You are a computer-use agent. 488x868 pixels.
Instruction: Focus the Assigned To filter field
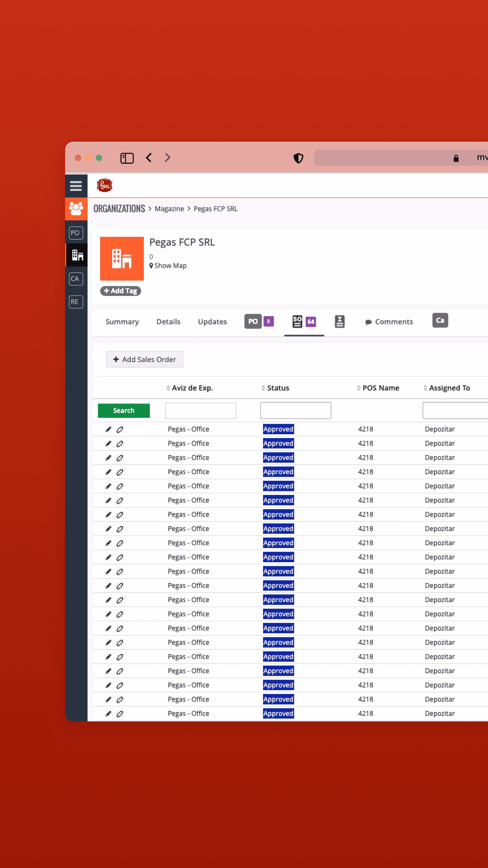(455, 411)
